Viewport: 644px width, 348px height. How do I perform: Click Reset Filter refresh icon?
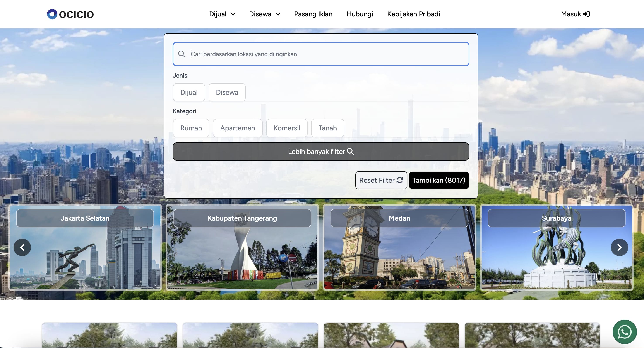[x=400, y=180]
